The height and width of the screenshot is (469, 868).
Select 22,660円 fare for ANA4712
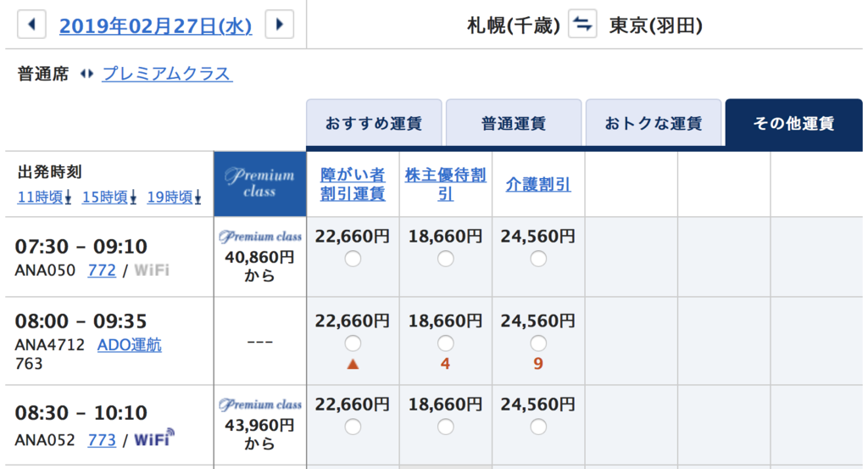[353, 343]
